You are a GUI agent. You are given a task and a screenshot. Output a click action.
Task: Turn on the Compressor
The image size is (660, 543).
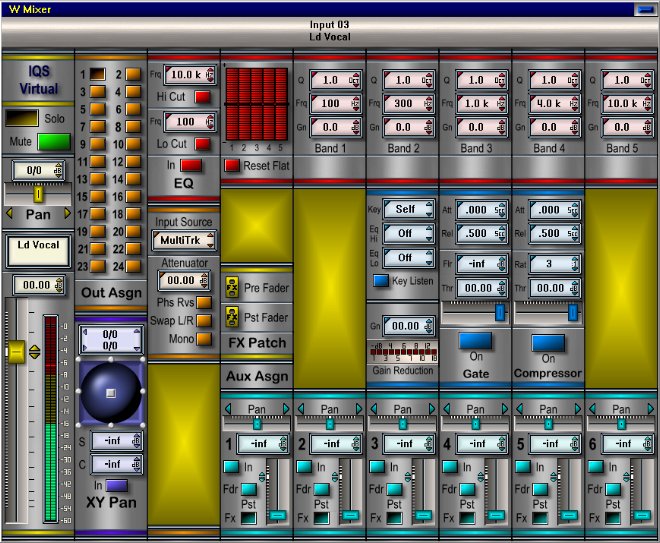coord(548,343)
